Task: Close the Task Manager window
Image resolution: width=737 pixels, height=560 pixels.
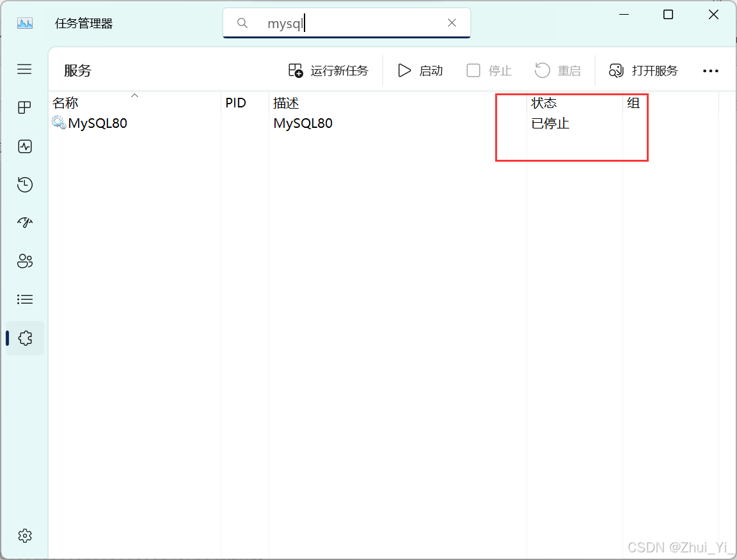Action: pos(713,15)
